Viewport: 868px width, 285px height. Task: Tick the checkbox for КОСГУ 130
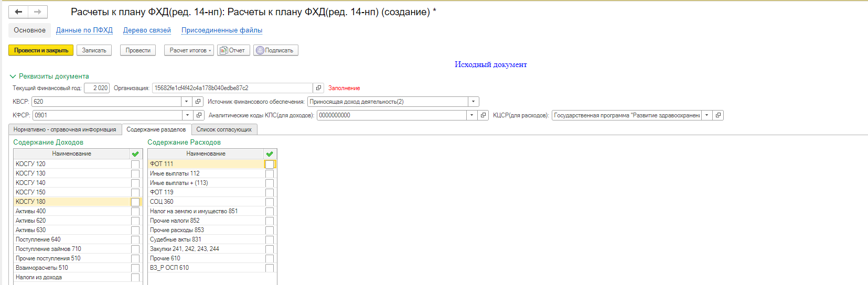[x=135, y=173]
